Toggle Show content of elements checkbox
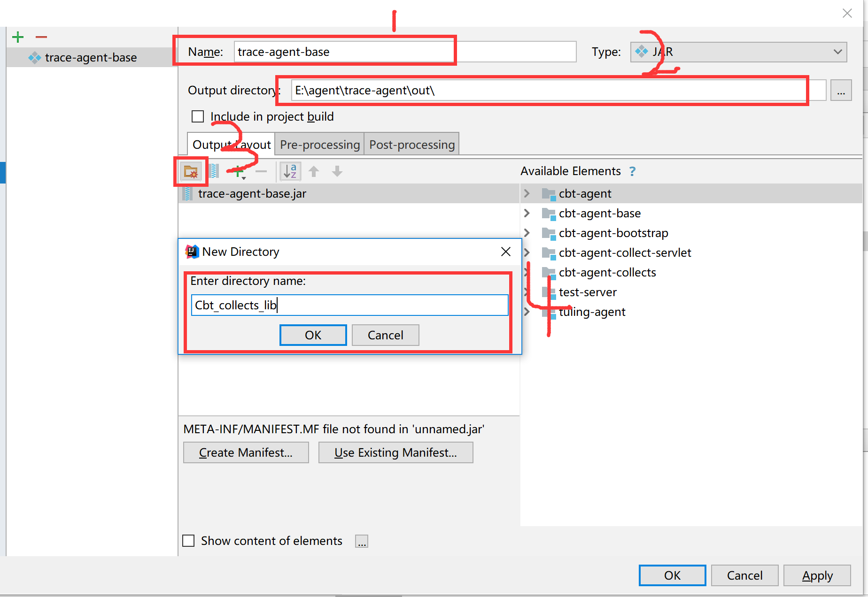 tap(188, 541)
